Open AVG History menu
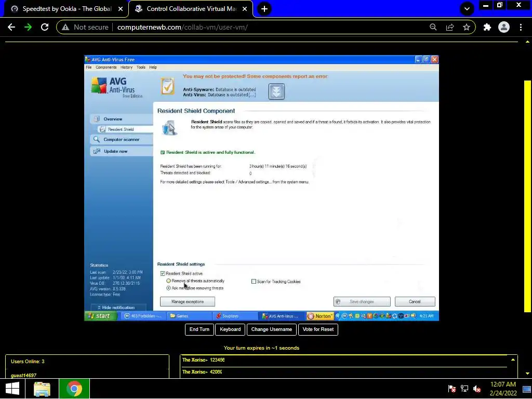This screenshot has height=399, width=532. tap(126, 67)
